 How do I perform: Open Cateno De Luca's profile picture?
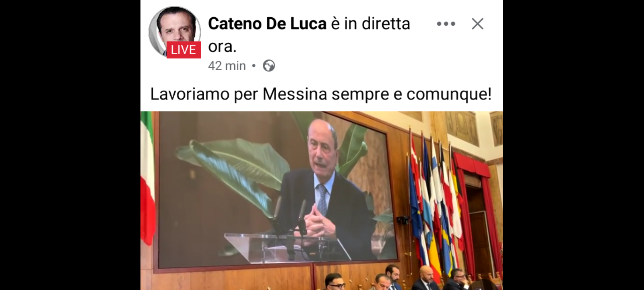click(175, 31)
